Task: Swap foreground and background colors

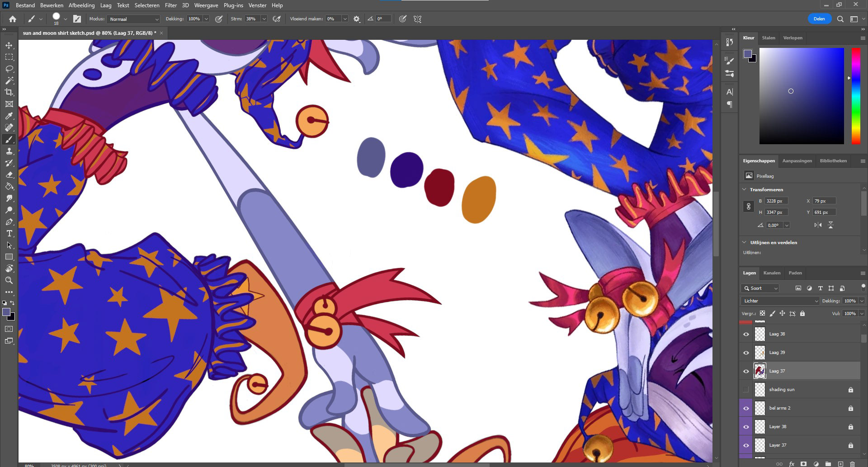Action: 12,303
